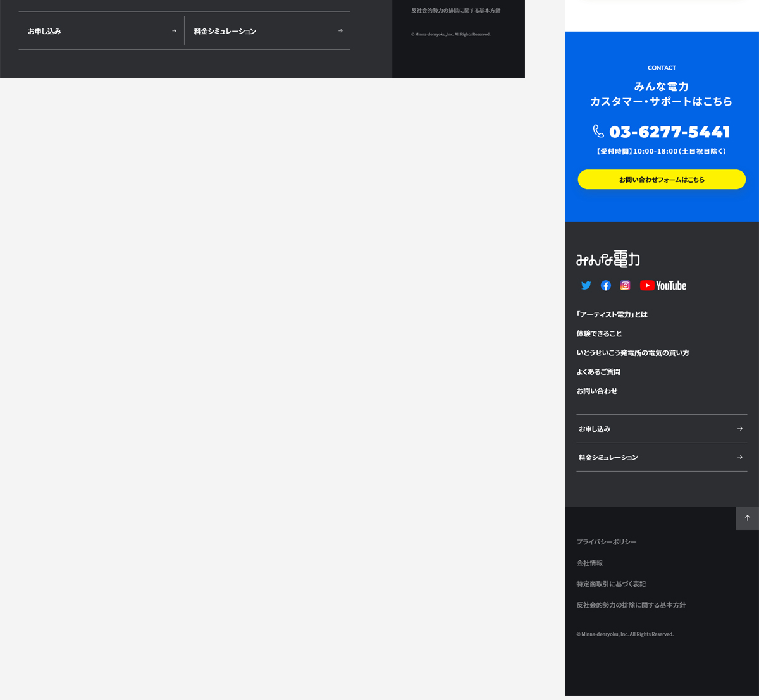The image size is (759, 700).
Task: Click the arrow beside desktop 料金シミュレーション
Action: tap(340, 30)
